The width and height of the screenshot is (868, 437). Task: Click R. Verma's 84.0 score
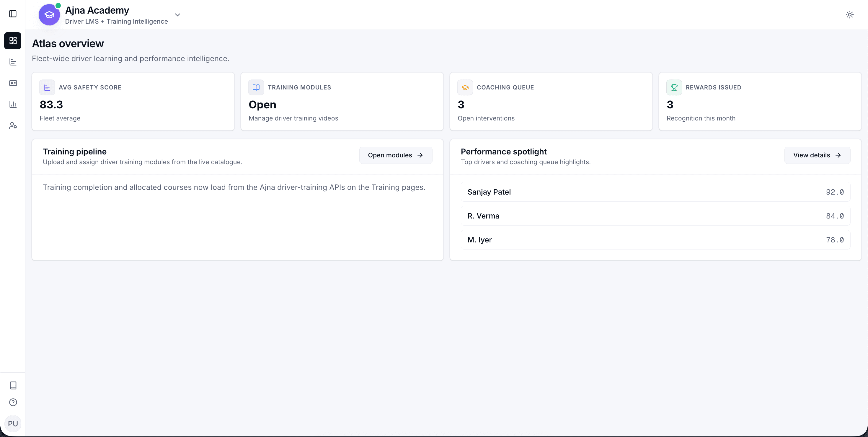pyautogui.click(x=835, y=216)
